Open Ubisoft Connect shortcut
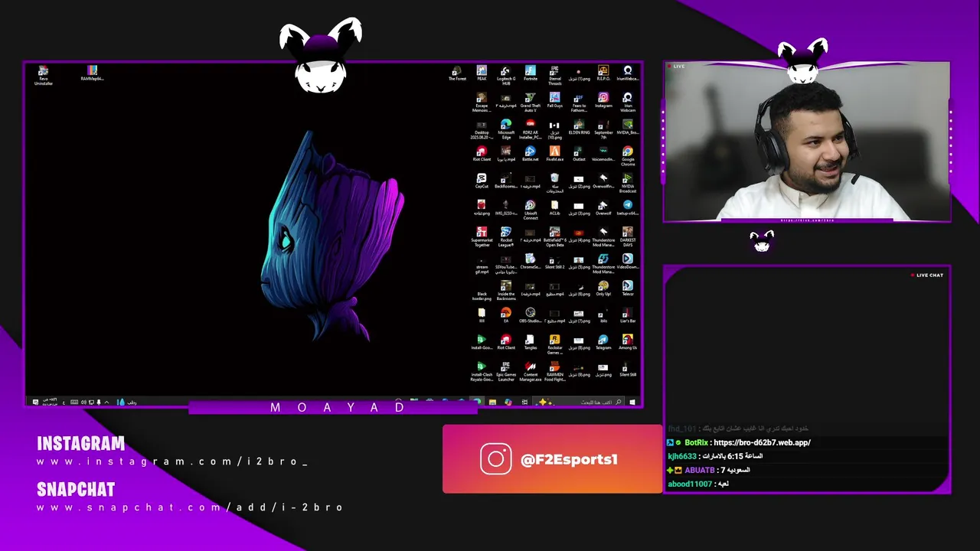The image size is (980, 551). coord(531,210)
